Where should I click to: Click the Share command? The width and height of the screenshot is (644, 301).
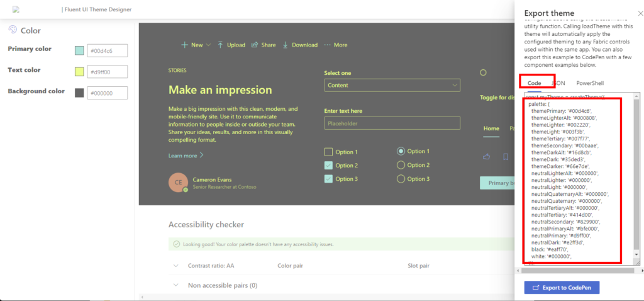[264, 45]
